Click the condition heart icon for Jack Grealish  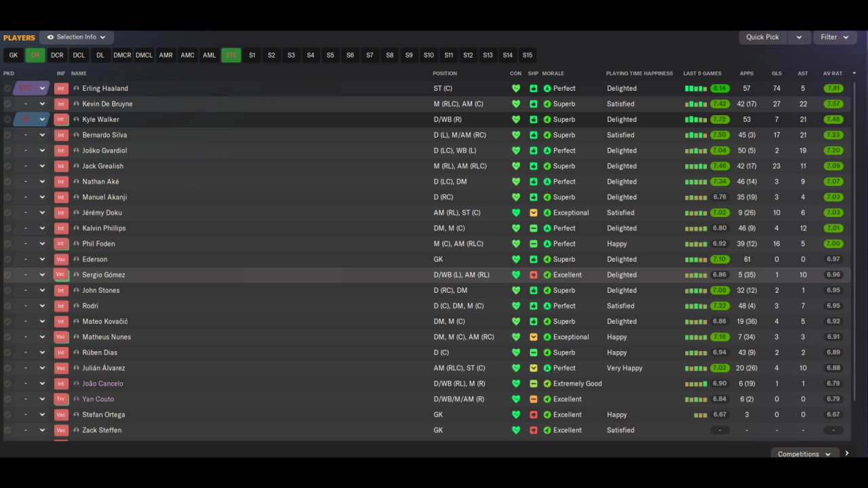pyautogui.click(x=515, y=166)
